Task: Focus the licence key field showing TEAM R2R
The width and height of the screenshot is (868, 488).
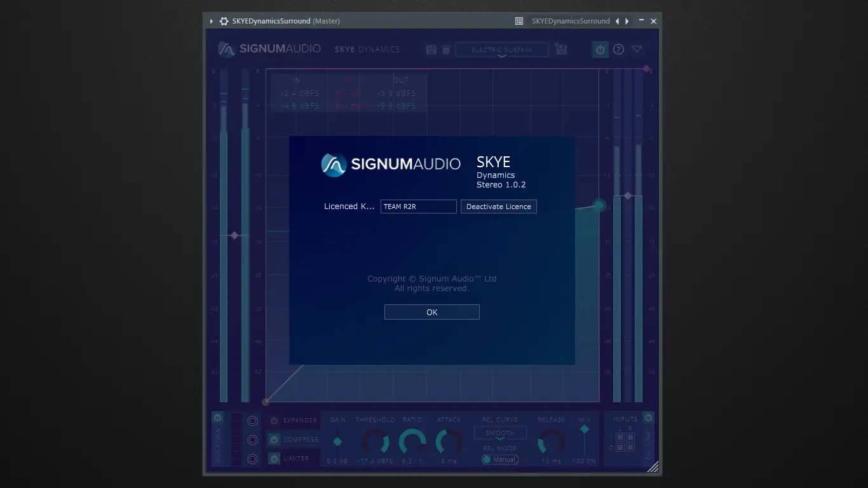Action: pyautogui.click(x=419, y=207)
